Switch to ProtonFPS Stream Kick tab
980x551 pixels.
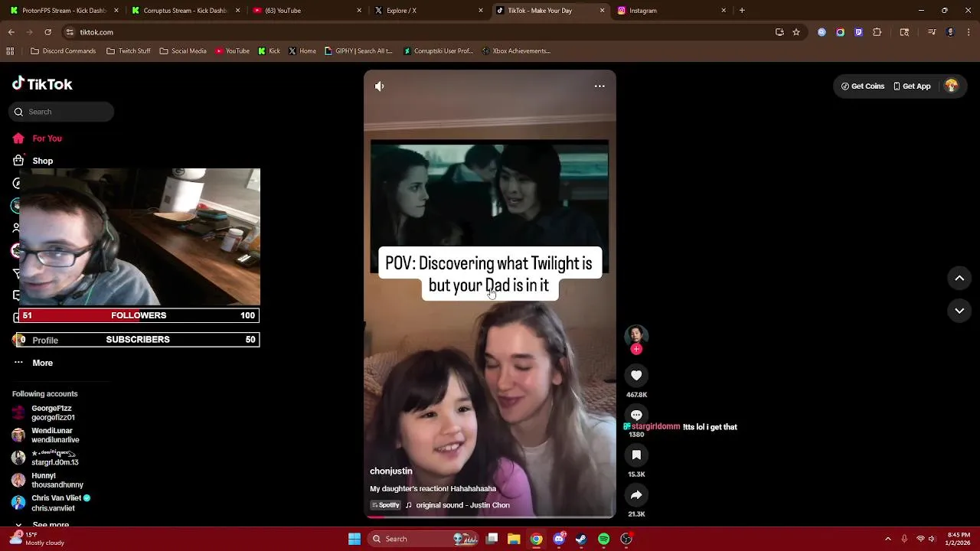pyautogui.click(x=64, y=11)
